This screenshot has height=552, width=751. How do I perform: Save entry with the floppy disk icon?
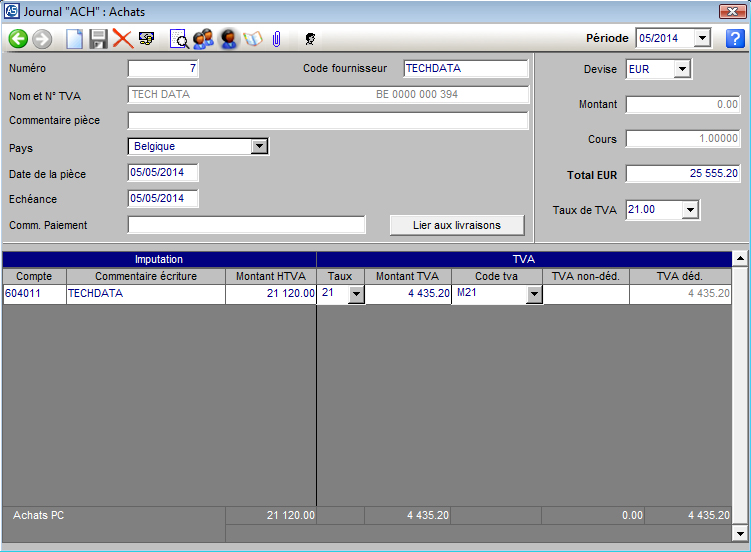pyautogui.click(x=98, y=39)
